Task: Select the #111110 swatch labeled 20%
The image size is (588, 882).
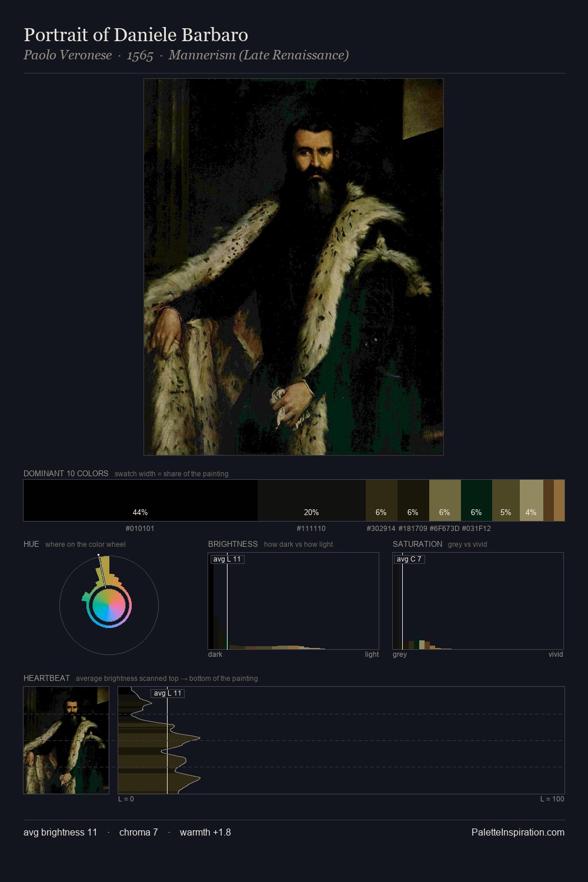Action: (311, 500)
